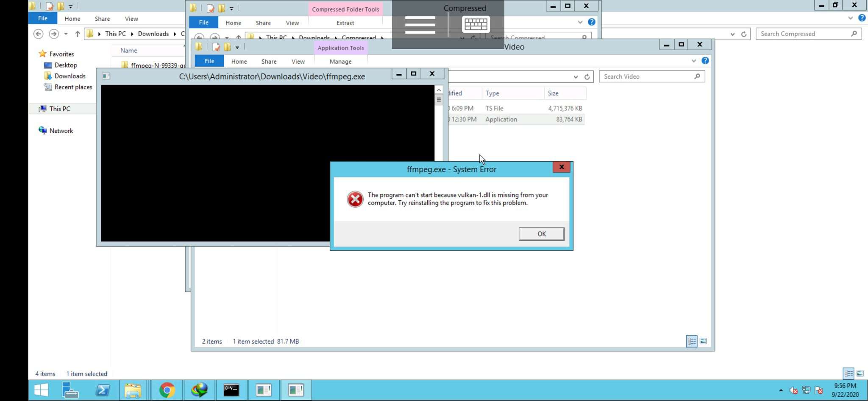Open the Share tab in the Video window
The image size is (868, 401).
[269, 62]
